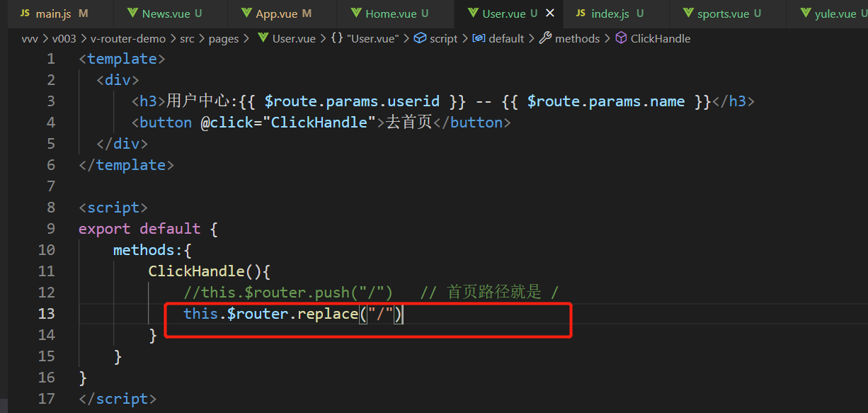
Task: Click the Vue icon on User.vue tab
Action: (473, 13)
